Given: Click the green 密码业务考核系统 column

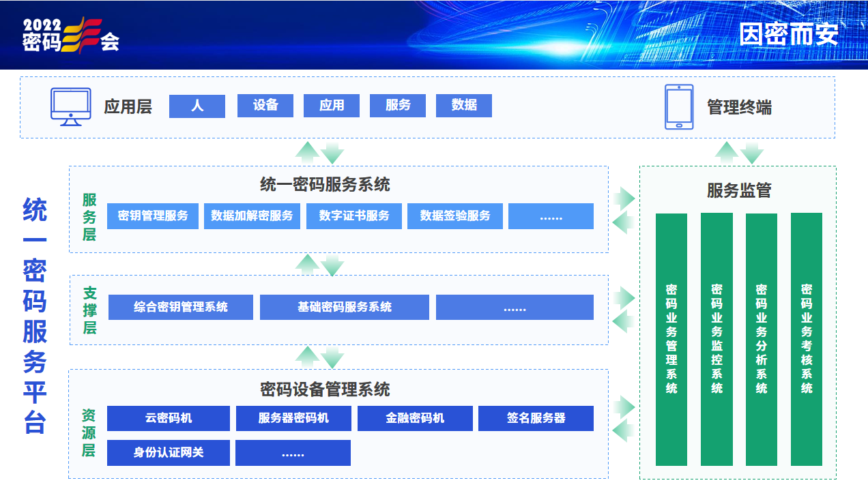Looking at the screenshot, I should pos(807,339).
